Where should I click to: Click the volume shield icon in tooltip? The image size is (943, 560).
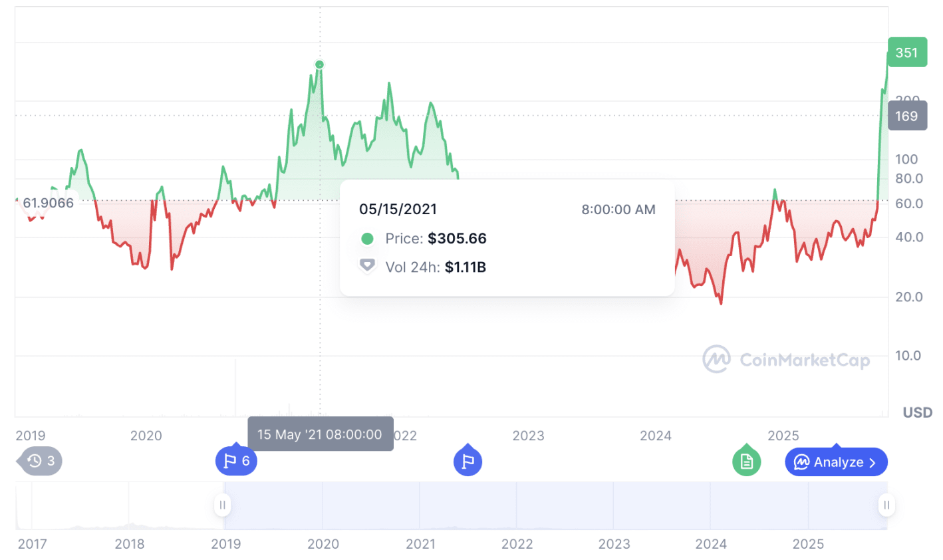coord(367,267)
